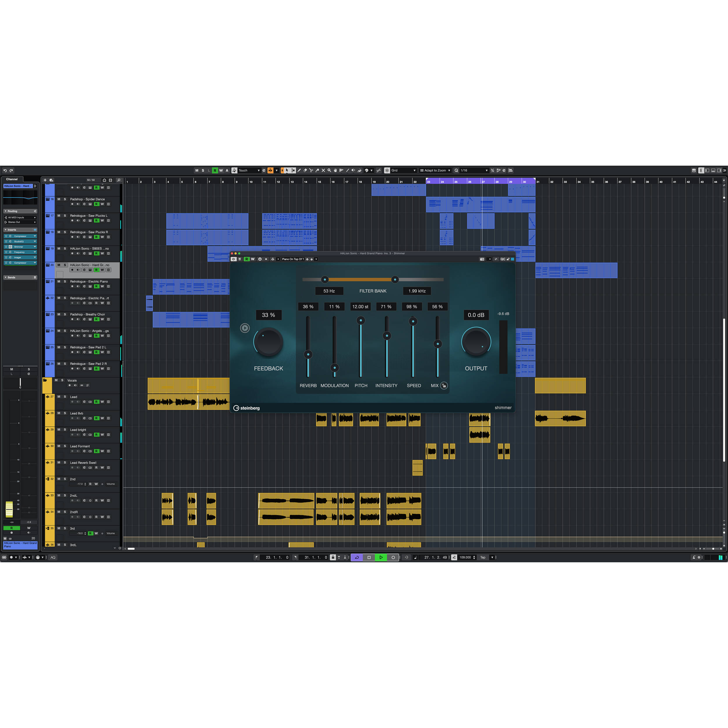The image size is (728, 728).
Task: Select the Zoom magnifier tool
Action: click(330, 170)
